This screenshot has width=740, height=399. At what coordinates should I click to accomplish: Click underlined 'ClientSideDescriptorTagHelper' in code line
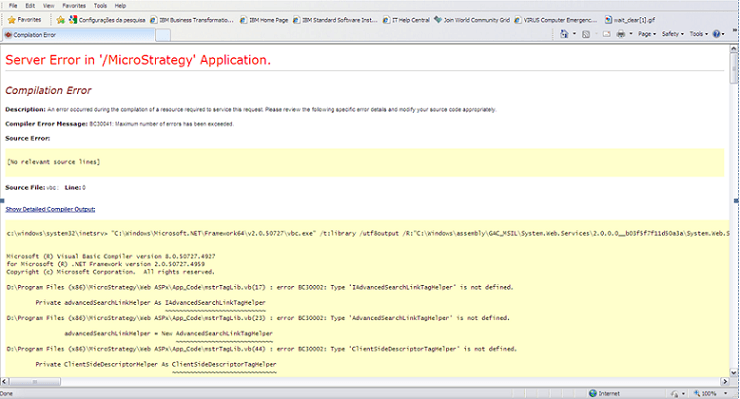point(224,365)
